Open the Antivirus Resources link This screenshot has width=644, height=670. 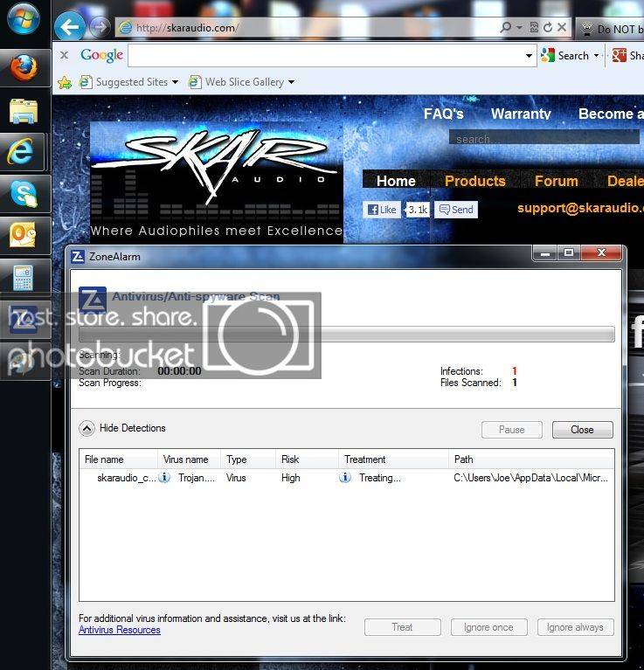(x=119, y=630)
